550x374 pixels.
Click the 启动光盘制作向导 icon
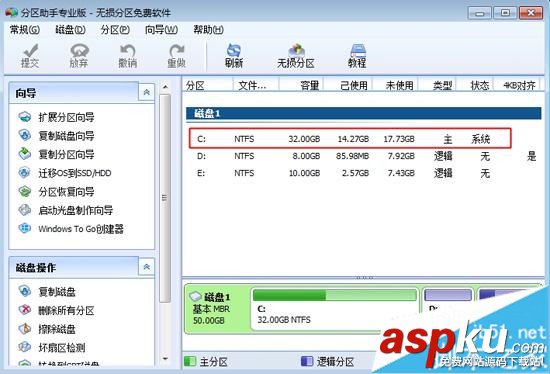(25, 210)
